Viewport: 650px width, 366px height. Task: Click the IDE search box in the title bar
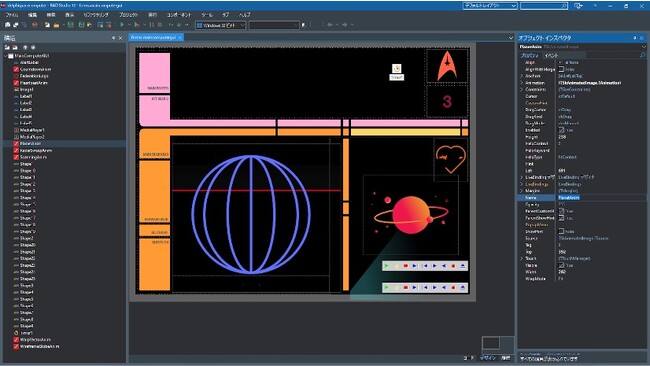click(x=543, y=6)
